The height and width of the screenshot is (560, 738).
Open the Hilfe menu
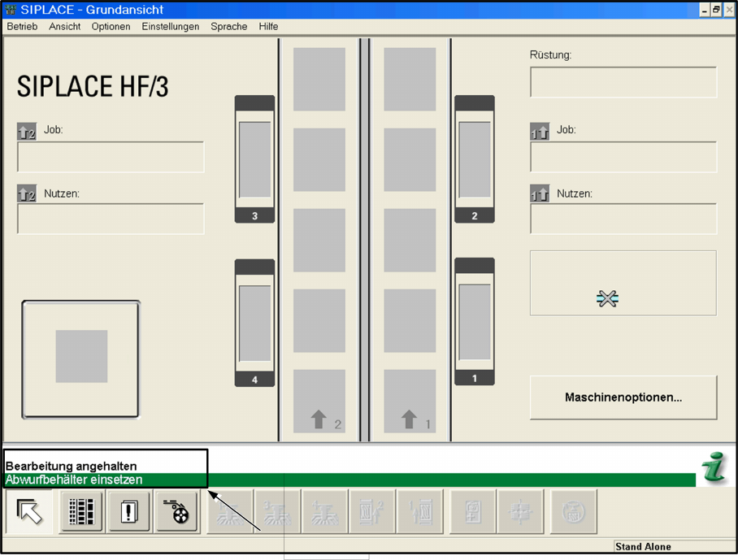pyautogui.click(x=268, y=27)
